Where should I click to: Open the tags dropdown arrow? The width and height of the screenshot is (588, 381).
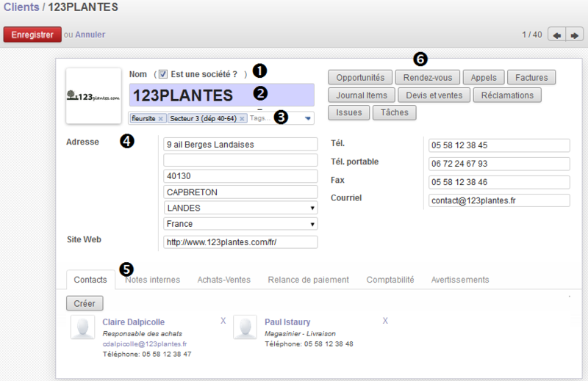pos(308,118)
